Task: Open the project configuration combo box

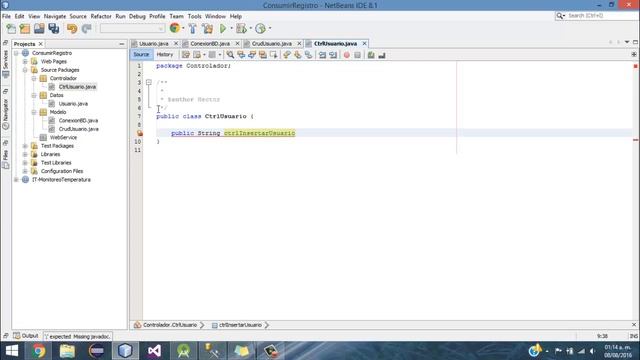Action: pos(132,29)
